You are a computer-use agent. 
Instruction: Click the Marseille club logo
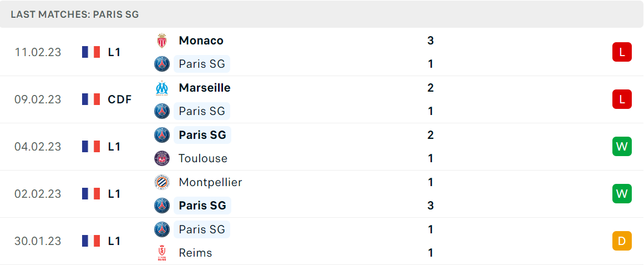coord(162,88)
